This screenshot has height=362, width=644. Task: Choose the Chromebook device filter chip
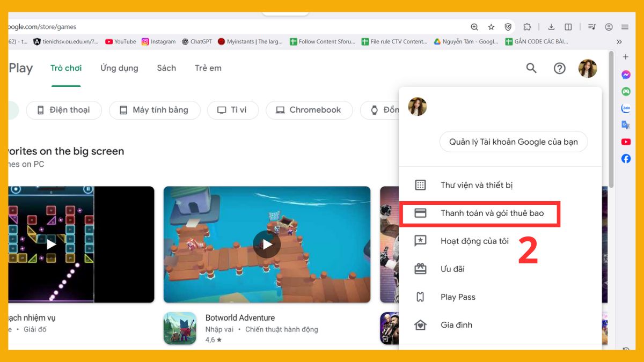click(x=309, y=110)
